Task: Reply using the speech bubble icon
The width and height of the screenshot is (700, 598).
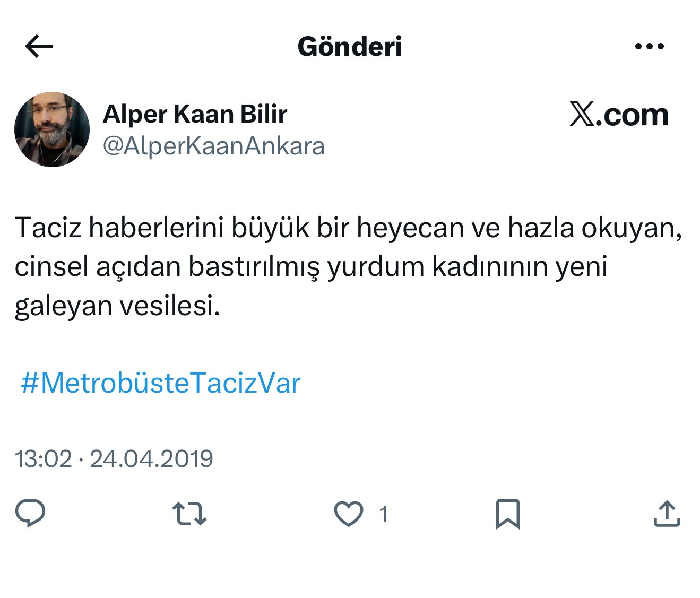Action: coord(30,513)
